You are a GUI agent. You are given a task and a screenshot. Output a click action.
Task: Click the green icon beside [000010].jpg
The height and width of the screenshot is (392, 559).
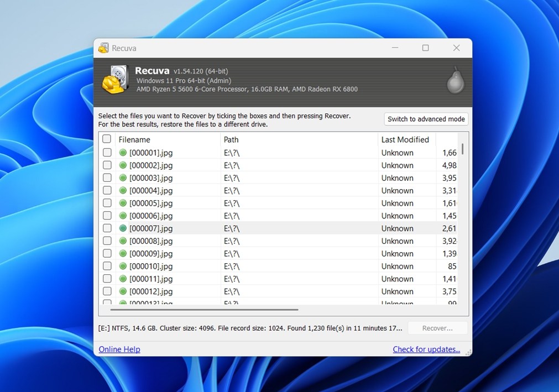(122, 266)
